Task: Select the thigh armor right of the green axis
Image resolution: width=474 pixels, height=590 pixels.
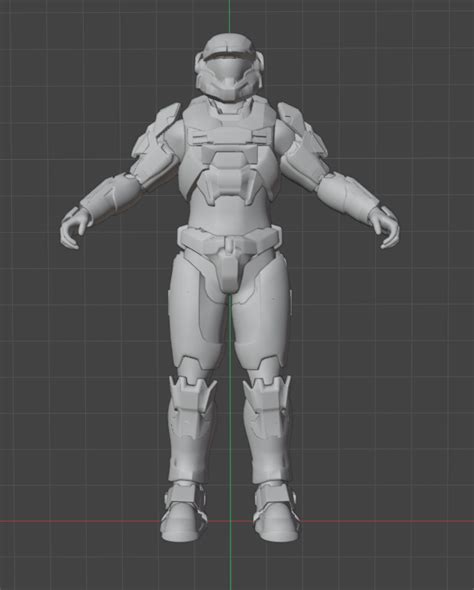Action: (263, 312)
